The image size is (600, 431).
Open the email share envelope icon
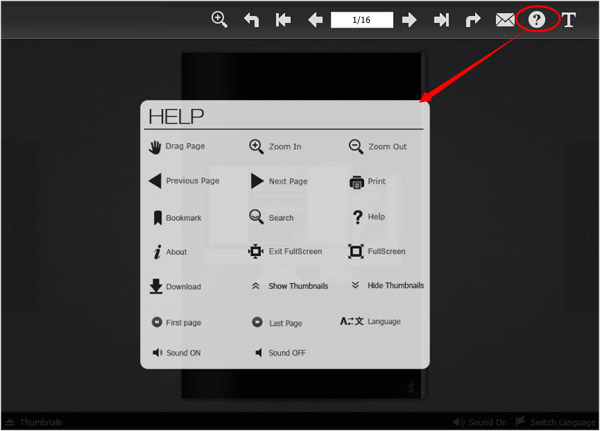(505, 19)
